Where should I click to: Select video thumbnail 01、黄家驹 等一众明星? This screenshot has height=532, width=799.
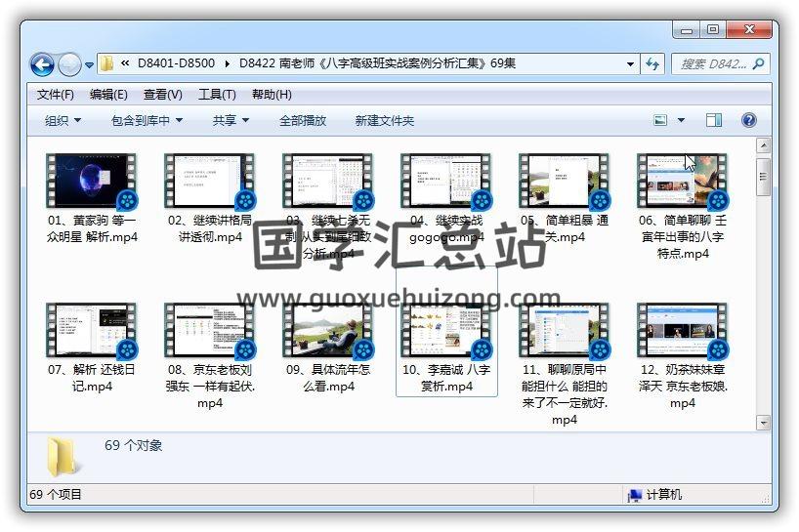92,182
